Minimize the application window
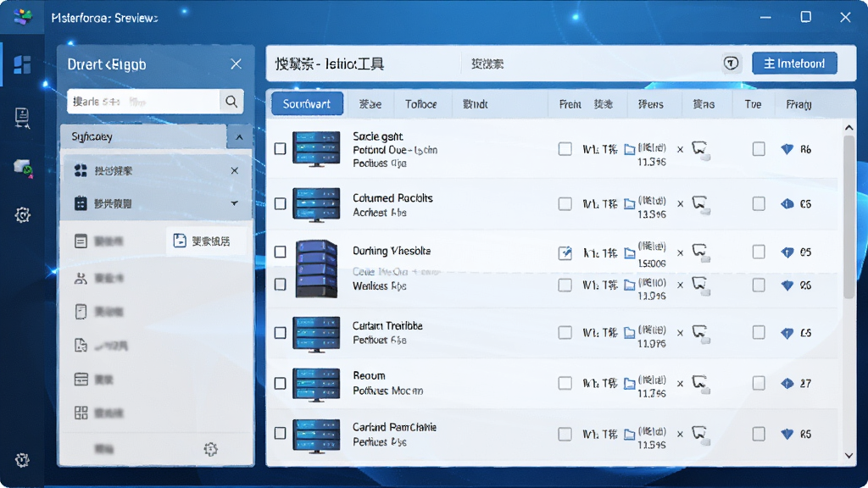868x488 pixels. tap(765, 17)
